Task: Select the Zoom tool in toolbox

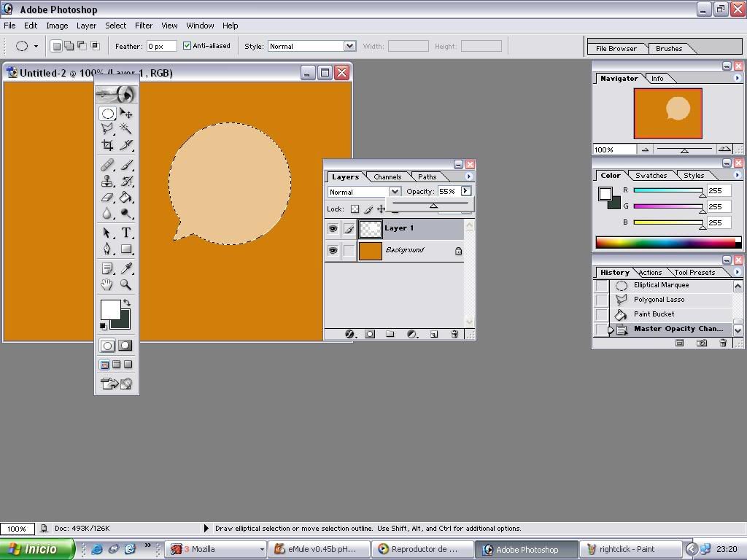Action: [x=126, y=285]
